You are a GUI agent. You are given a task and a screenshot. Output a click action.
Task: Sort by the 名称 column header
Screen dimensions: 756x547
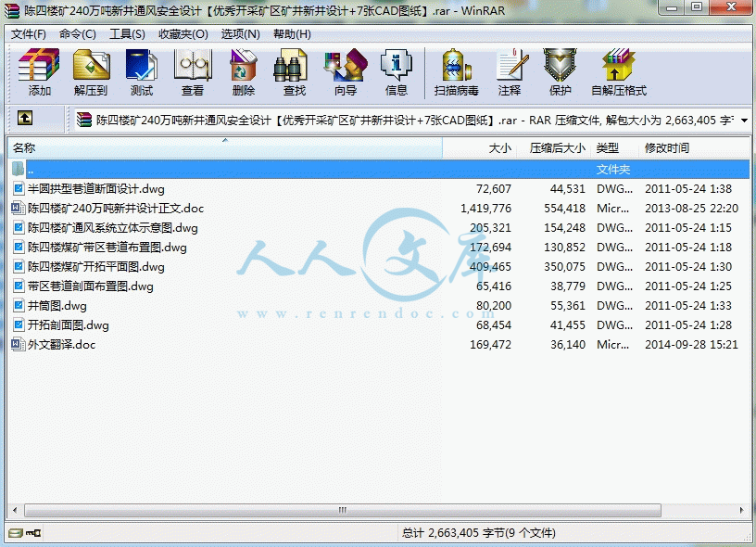tap(225, 147)
